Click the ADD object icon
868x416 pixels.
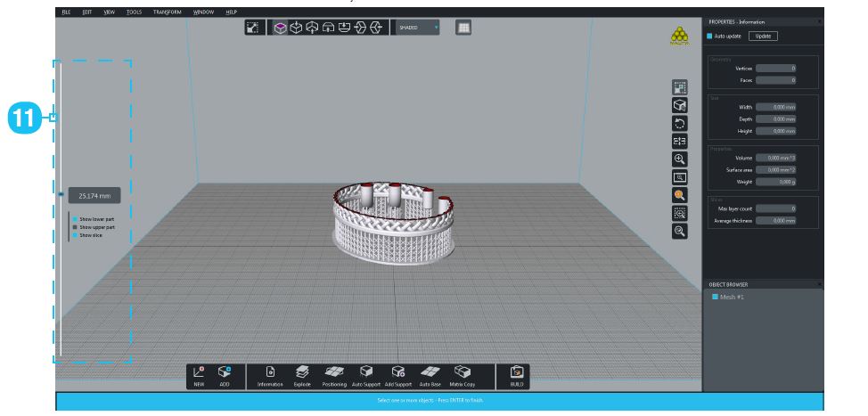tap(225, 375)
